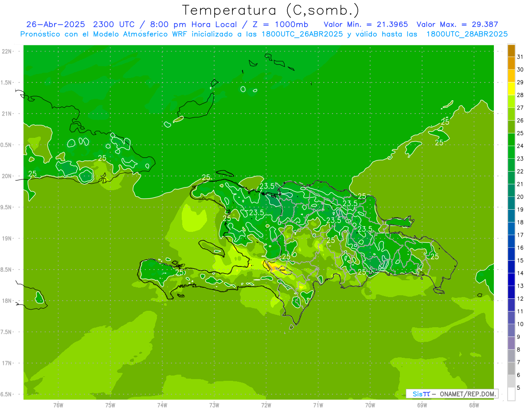Click the legend value '15'

(520, 261)
